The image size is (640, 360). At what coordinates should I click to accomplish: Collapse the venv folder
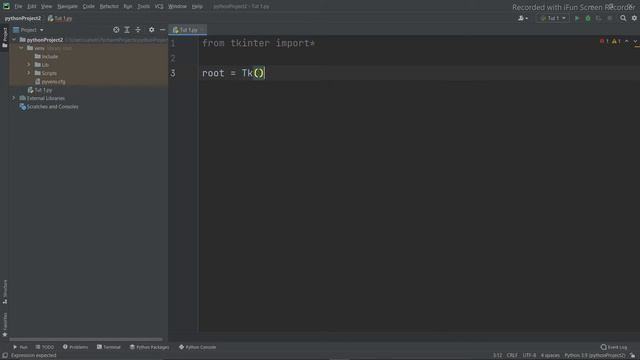click(21, 48)
